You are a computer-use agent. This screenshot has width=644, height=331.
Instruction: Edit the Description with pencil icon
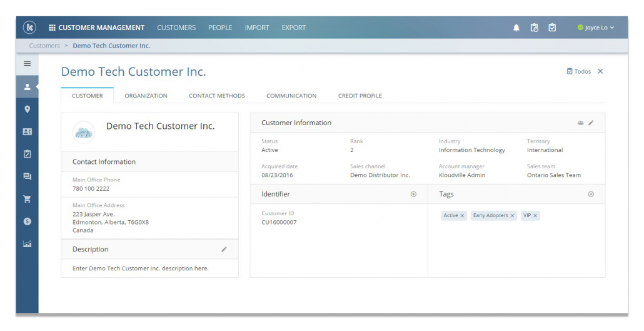coord(224,249)
